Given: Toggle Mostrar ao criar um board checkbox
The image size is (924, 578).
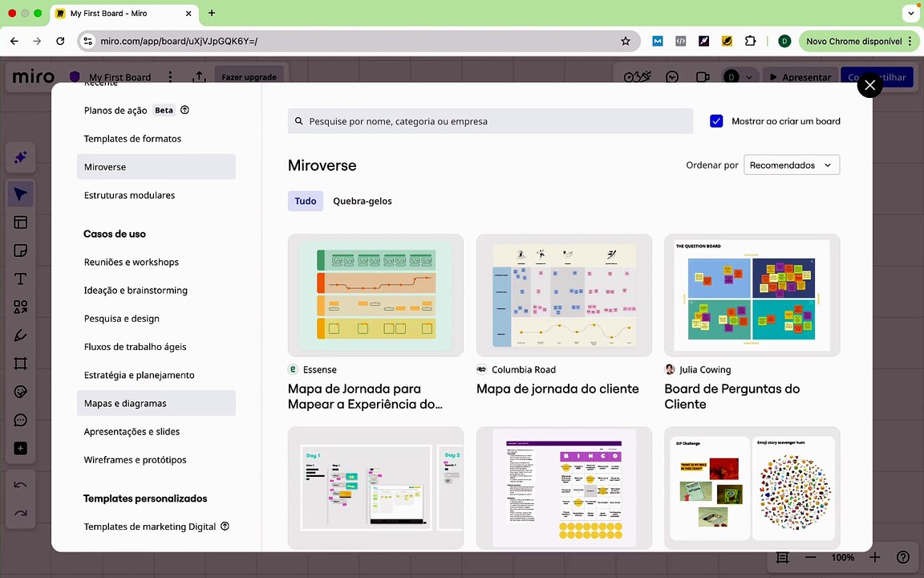Looking at the screenshot, I should tap(716, 121).
